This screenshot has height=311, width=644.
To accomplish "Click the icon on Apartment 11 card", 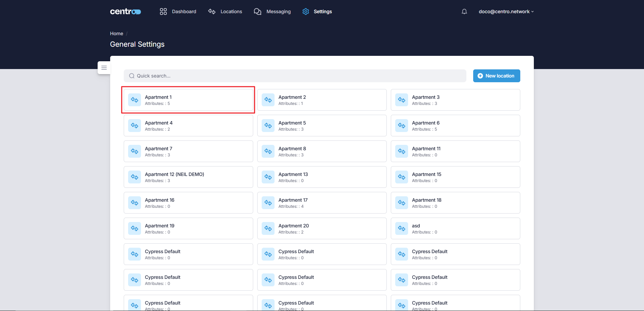I will point(402,151).
